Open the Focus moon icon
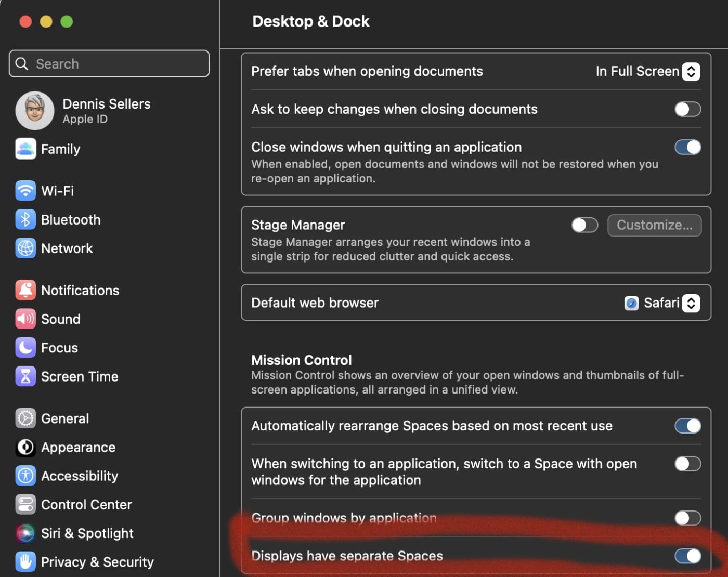 tap(25, 348)
